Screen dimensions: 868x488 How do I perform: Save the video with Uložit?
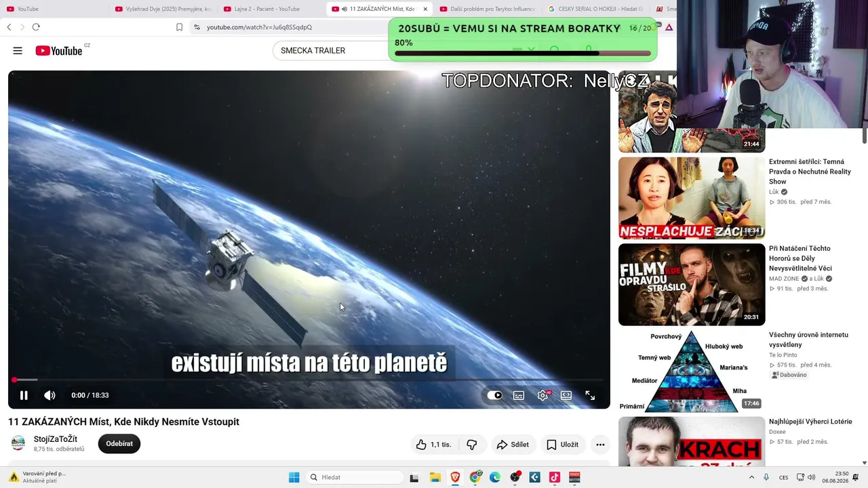563,445
